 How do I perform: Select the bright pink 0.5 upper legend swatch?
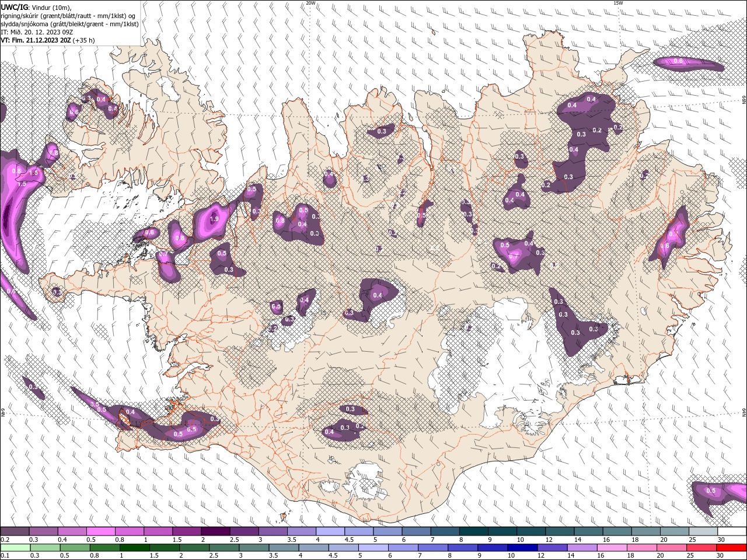pos(100,531)
